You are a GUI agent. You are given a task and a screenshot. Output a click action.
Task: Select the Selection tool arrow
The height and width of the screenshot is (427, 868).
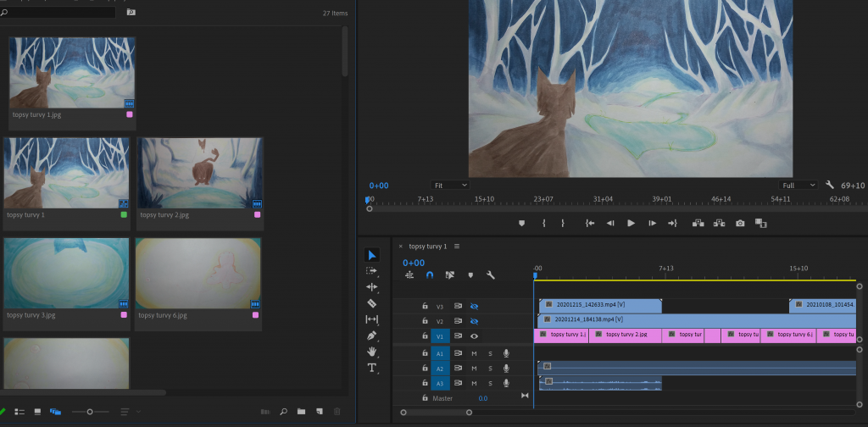[x=372, y=255]
